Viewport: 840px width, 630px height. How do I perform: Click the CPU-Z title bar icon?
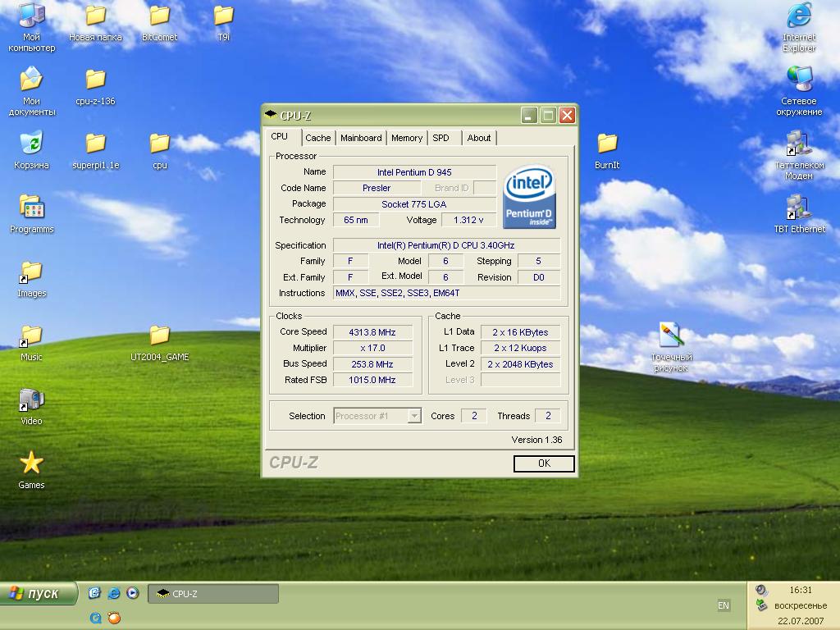pos(271,115)
